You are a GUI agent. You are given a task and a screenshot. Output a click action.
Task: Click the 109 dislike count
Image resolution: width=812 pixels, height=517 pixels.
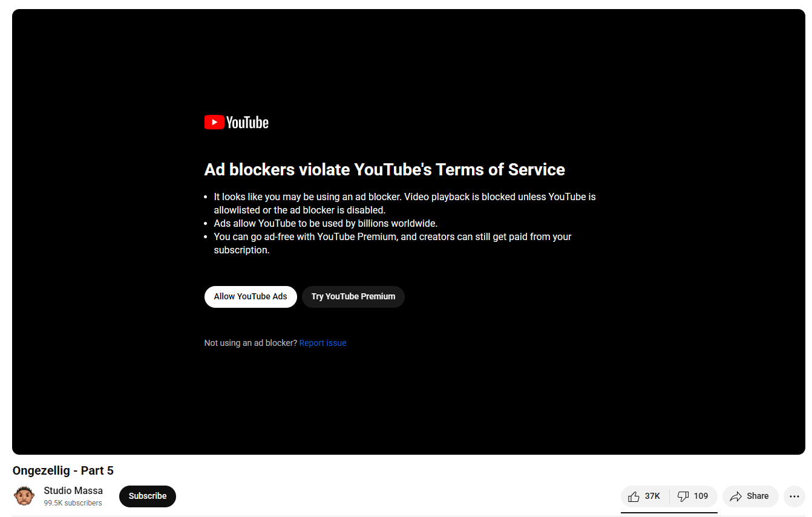701,496
